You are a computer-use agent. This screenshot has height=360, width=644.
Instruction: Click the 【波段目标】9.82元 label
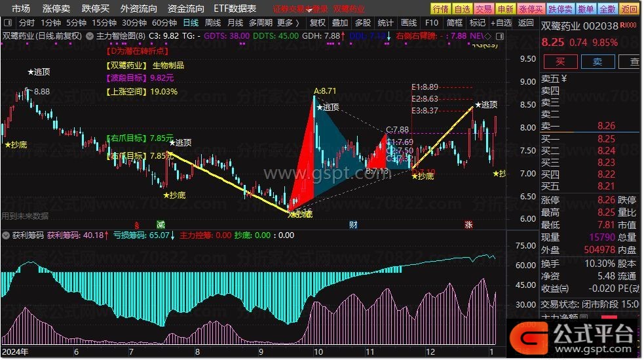(x=140, y=78)
